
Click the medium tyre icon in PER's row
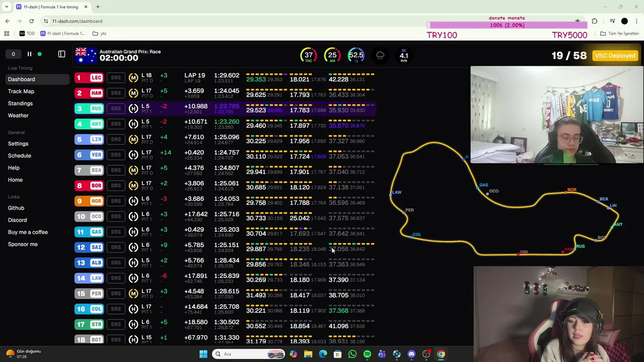(x=133, y=293)
